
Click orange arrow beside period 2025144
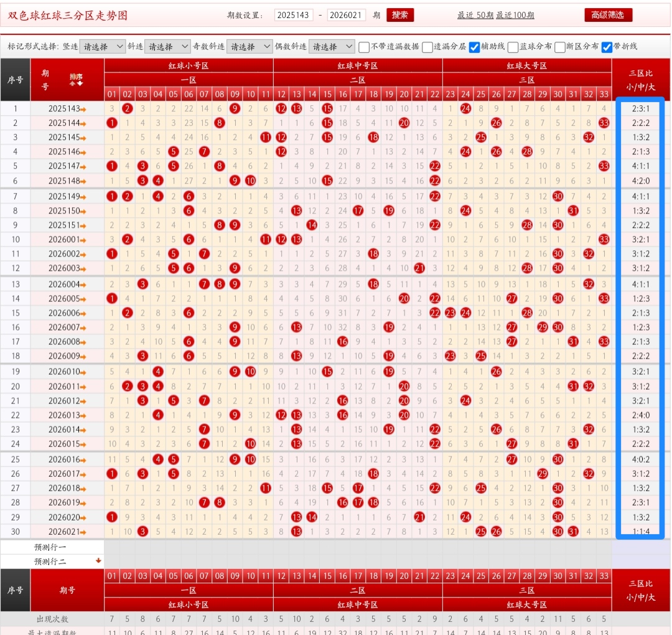83,124
